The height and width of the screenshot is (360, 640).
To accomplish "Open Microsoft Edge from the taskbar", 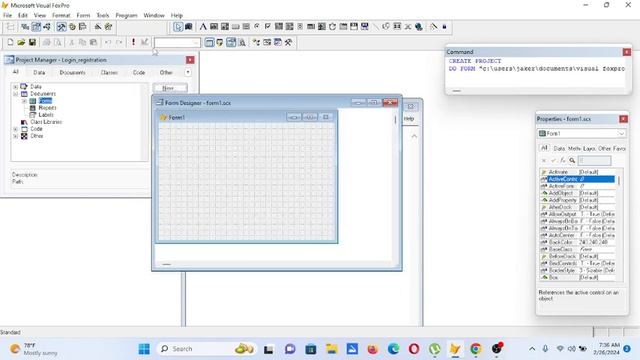I will coord(393,349).
